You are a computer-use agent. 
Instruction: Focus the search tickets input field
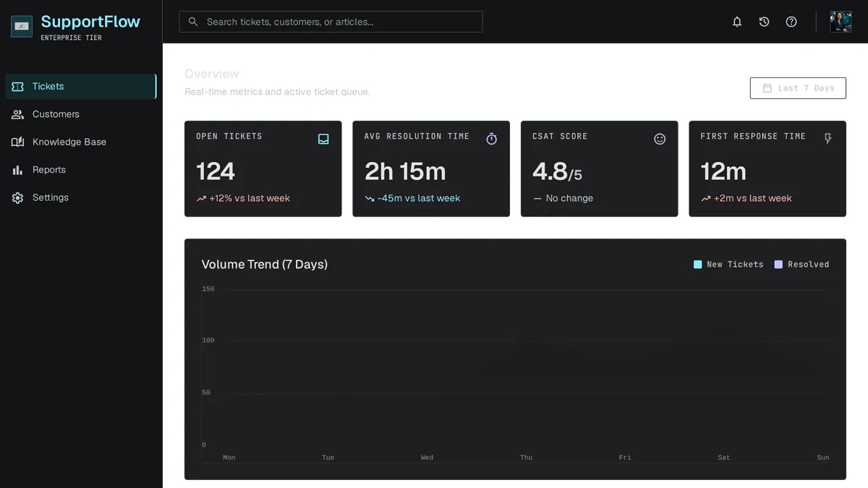coord(331,22)
